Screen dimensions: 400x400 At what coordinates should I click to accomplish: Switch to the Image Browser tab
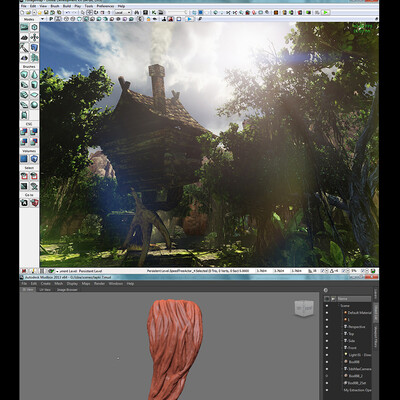pyautogui.click(x=67, y=290)
